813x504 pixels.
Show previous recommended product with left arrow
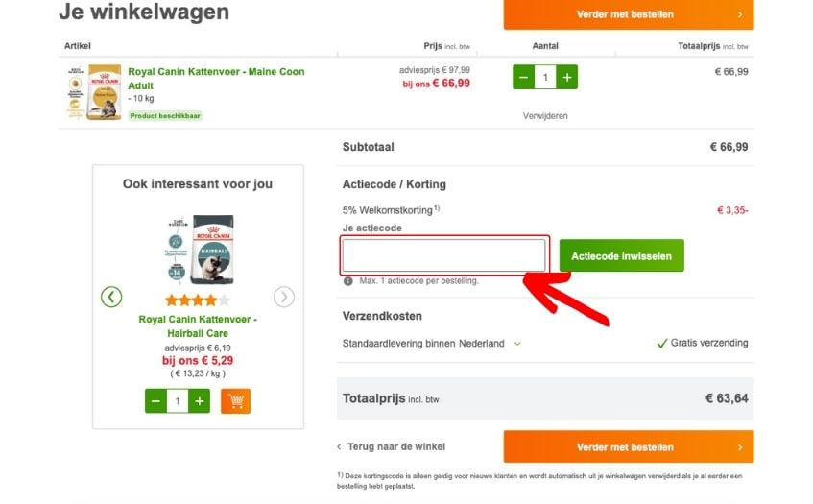pyautogui.click(x=111, y=297)
